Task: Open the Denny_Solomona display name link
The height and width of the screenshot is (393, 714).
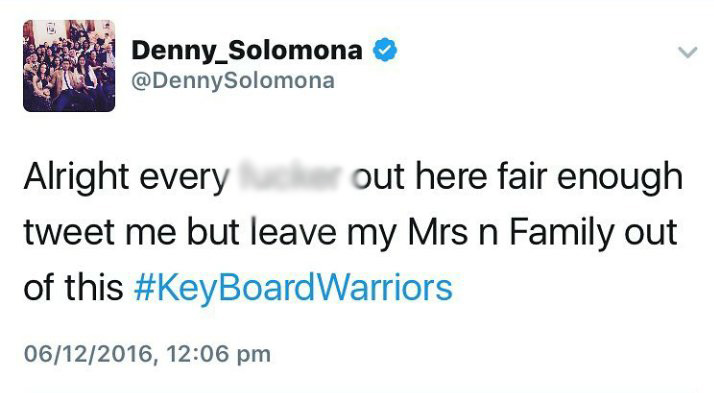Action: click(247, 50)
